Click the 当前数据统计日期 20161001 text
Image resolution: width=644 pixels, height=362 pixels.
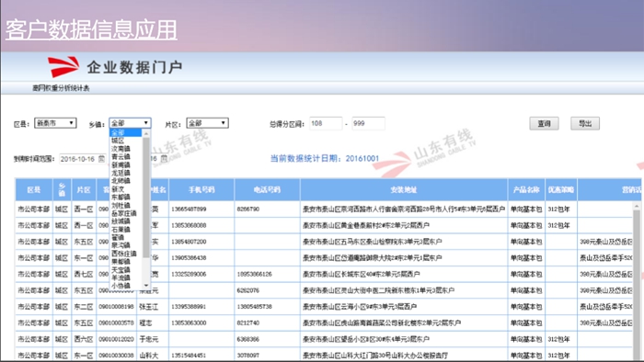point(325,158)
